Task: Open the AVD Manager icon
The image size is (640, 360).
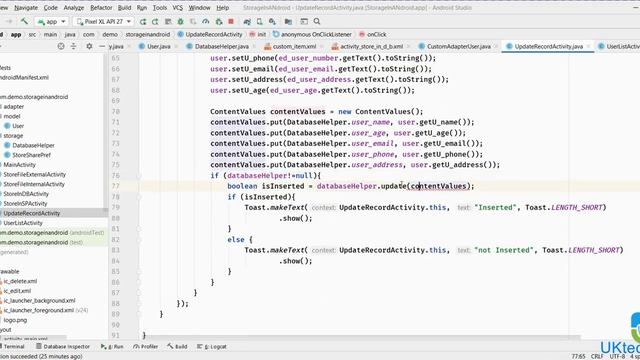Action: [260, 22]
